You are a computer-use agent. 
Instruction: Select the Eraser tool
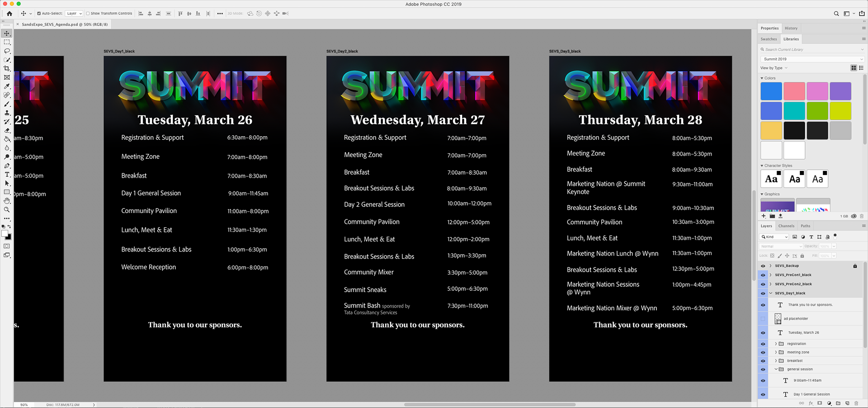(7, 130)
